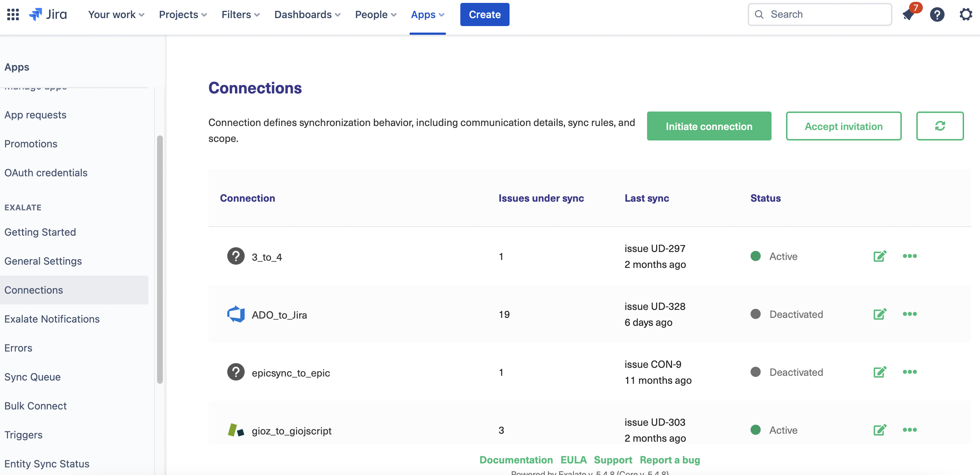The height and width of the screenshot is (475, 980).
Task: Open the Errors section in sidebar
Action: tap(18, 348)
